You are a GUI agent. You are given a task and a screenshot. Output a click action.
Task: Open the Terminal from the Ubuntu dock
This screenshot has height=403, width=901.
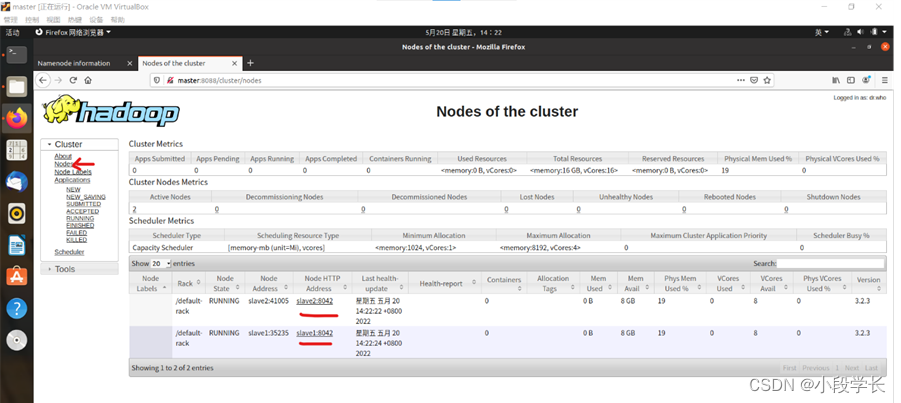click(x=17, y=54)
